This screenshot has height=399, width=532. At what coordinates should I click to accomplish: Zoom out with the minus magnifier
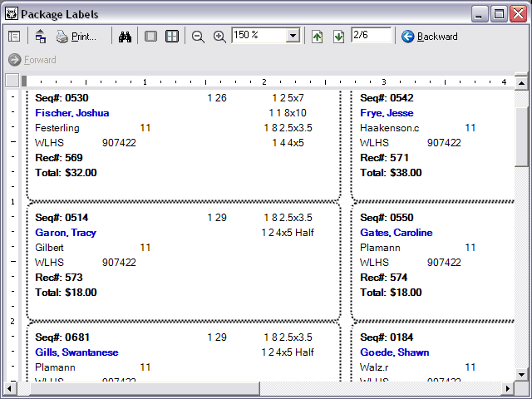pos(198,37)
